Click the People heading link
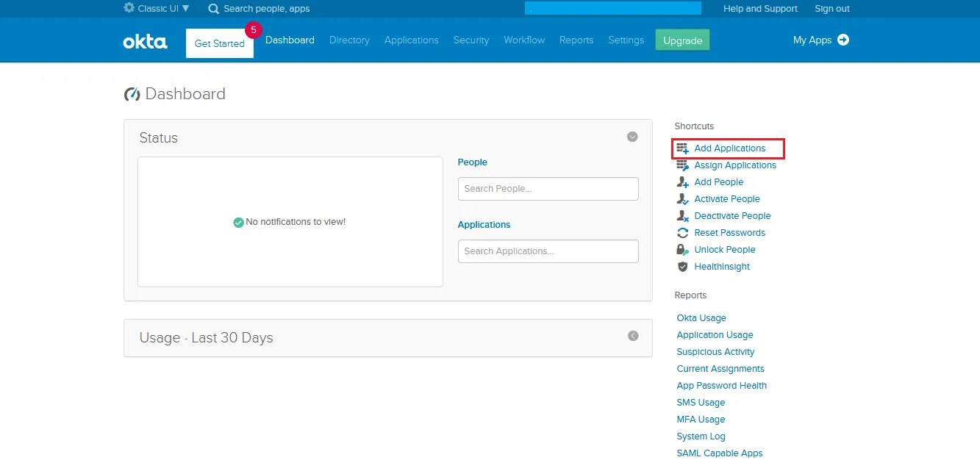 click(x=473, y=162)
